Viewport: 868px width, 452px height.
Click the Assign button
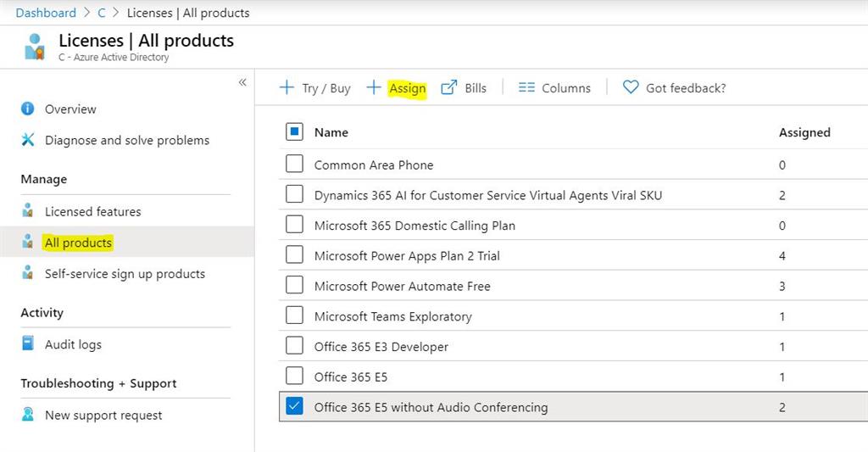pyautogui.click(x=397, y=88)
